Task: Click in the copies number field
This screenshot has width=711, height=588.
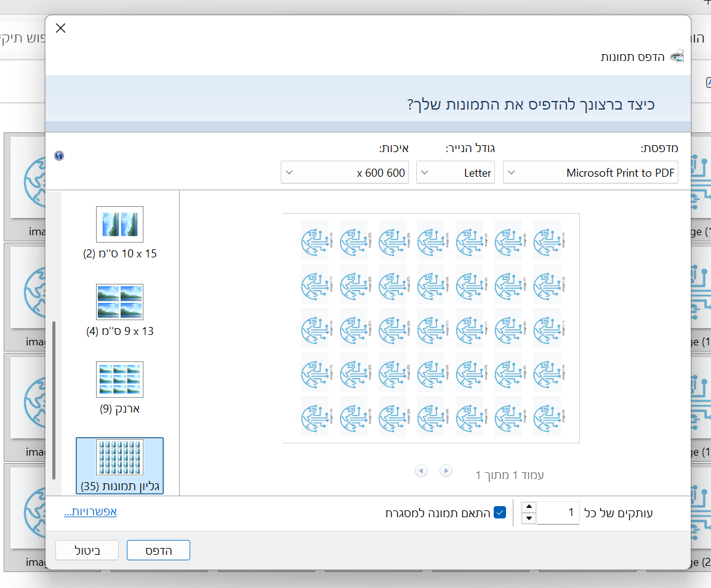Action: tap(558, 512)
